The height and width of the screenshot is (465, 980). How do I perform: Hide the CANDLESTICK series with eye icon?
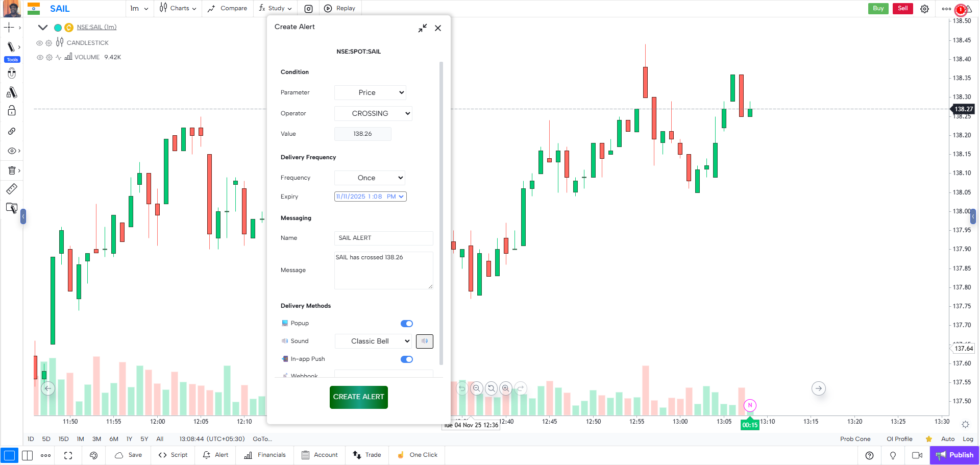pos(39,43)
